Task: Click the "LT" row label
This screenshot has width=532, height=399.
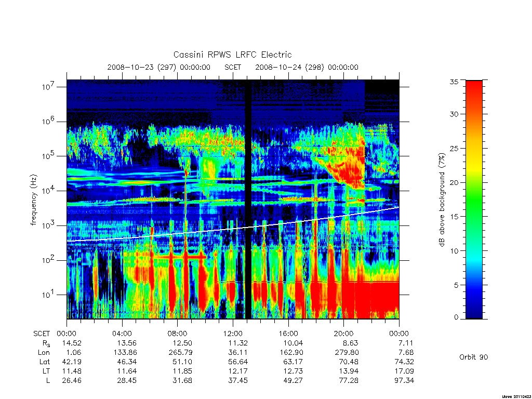Action: click(x=46, y=371)
